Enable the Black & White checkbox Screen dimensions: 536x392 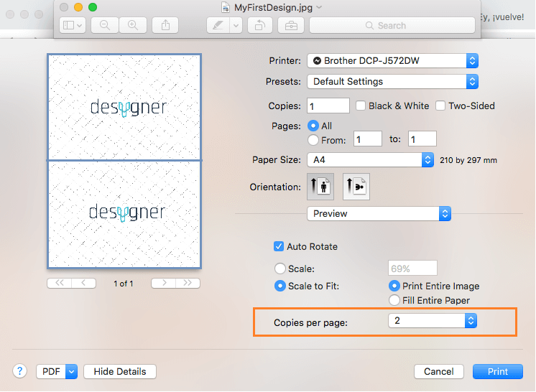[360, 106]
